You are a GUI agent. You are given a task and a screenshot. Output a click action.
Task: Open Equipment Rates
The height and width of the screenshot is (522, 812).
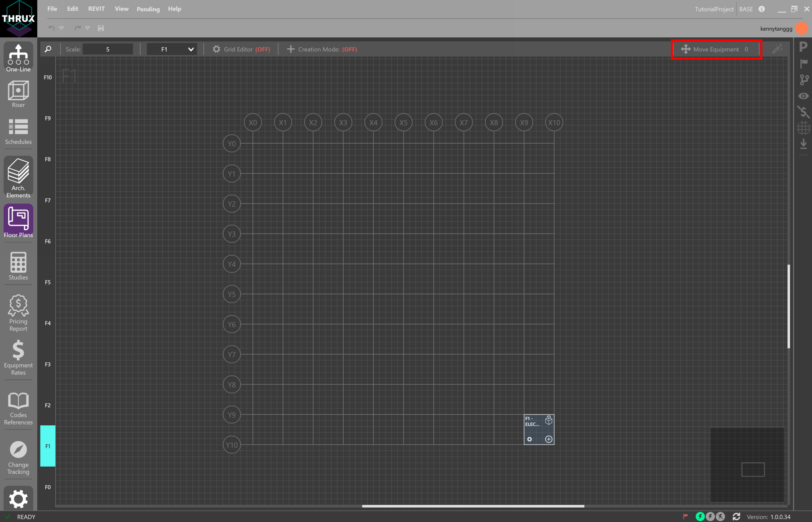[x=18, y=357]
